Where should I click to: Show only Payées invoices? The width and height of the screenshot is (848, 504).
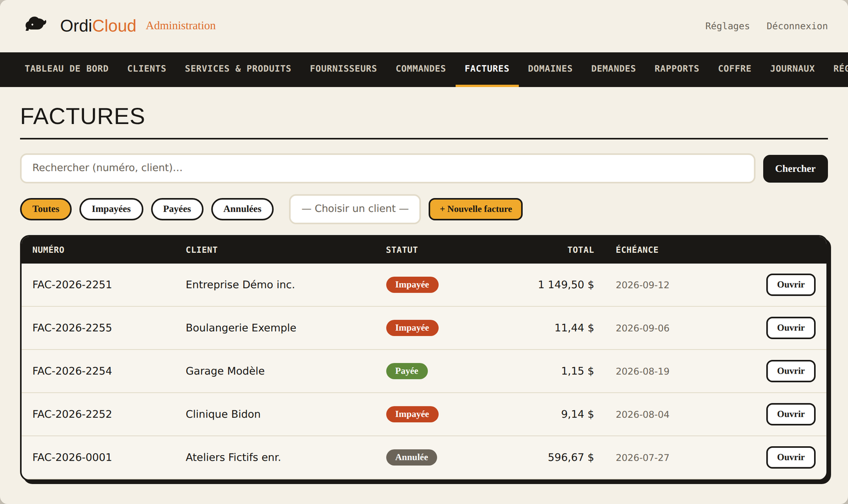click(x=177, y=209)
